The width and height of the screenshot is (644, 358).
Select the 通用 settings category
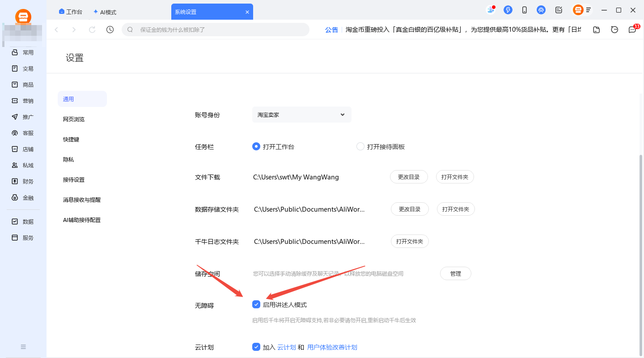pyautogui.click(x=82, y=99)
